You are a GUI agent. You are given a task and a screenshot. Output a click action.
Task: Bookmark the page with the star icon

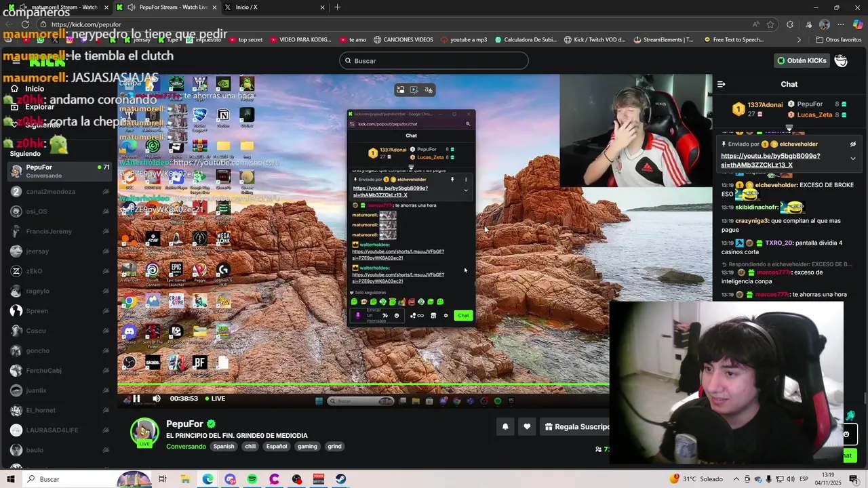point(771,24)
